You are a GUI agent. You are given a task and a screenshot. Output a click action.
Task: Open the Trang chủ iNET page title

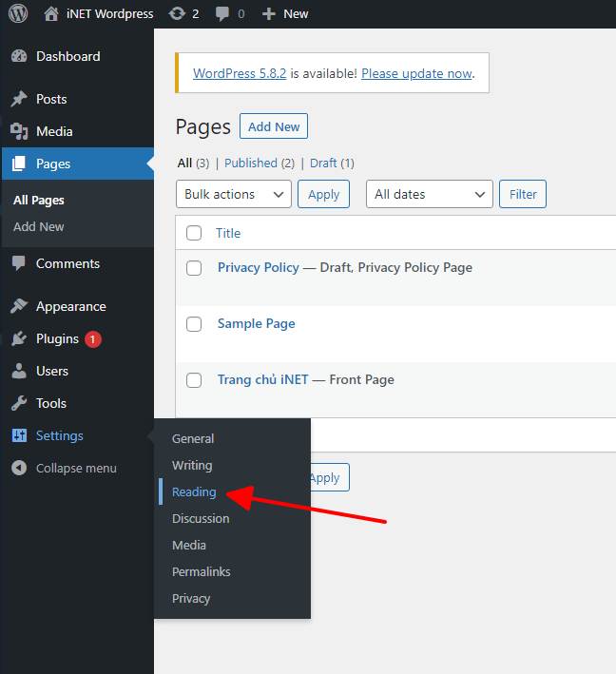pyautogui.click(x=262, y=379)
